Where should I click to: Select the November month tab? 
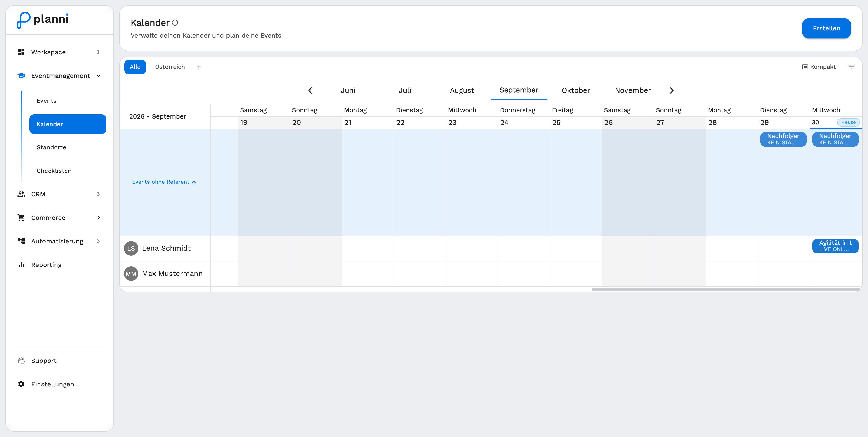(633, 90)
